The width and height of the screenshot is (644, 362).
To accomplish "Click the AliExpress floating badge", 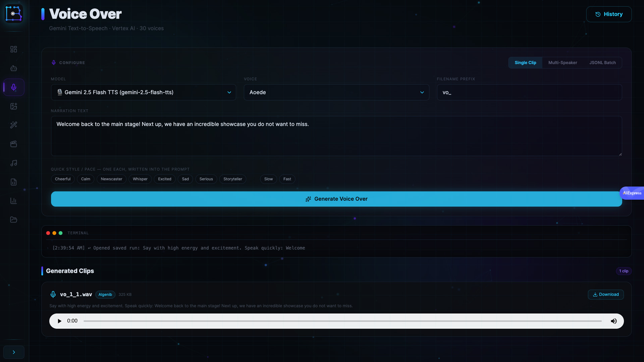I will click(632, 193).
